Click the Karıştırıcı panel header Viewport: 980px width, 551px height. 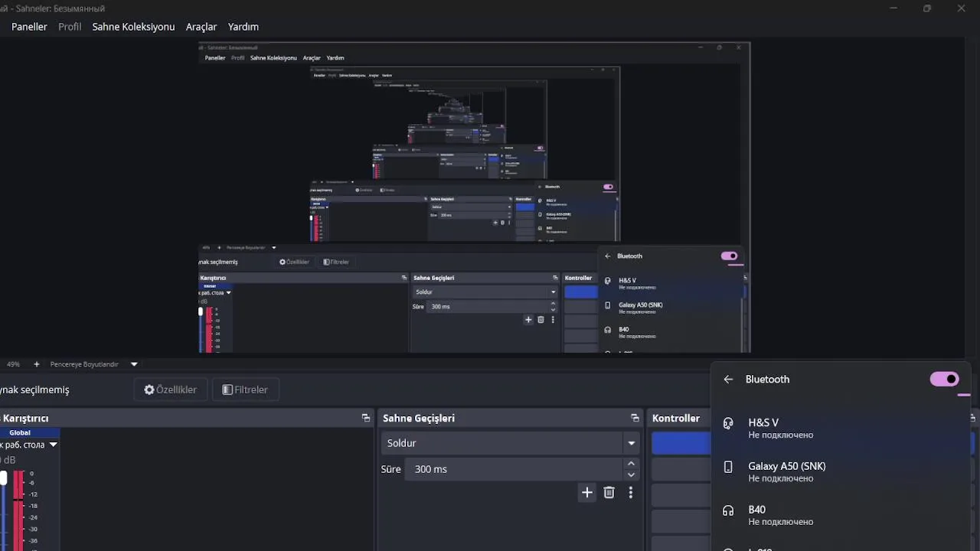click(x=187, y=418)
